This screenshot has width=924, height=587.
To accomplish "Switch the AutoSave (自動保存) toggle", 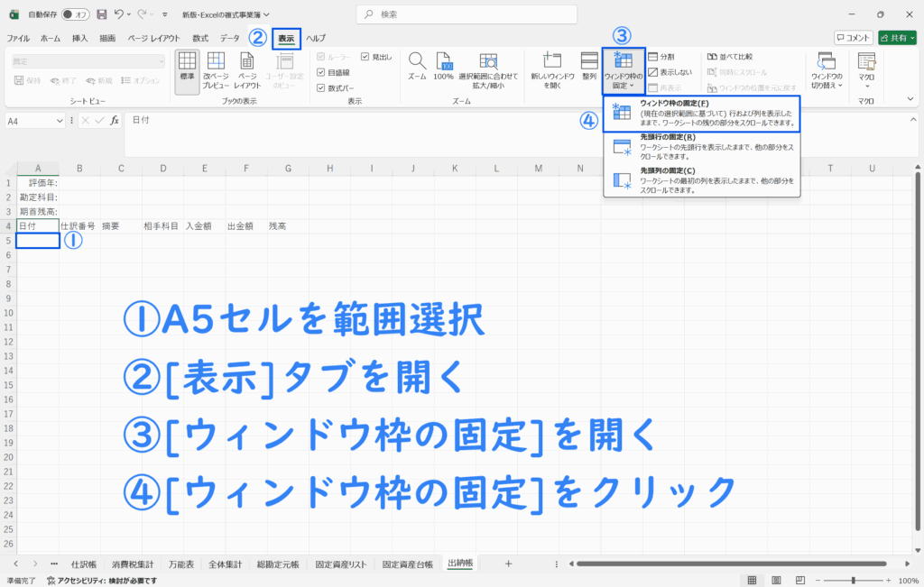I will 75,14.
